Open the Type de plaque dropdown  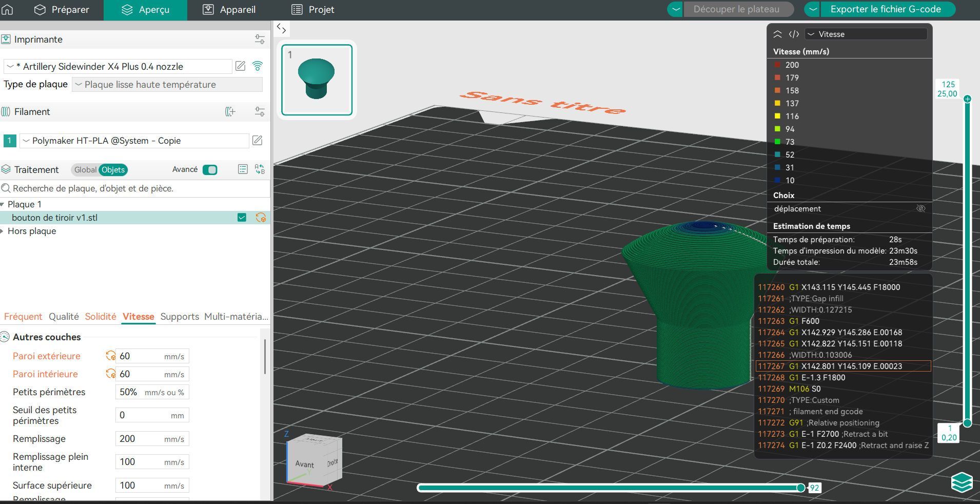click(x=167, y=85)
